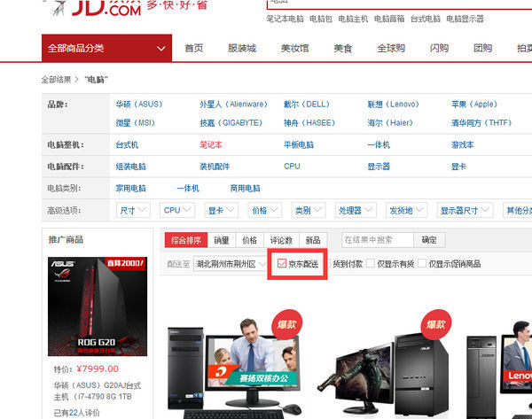This screenshot has width=532, height=419.
Task: Filter by brand 联想 (Lenovo)
Action: click(x=393, y=104)
